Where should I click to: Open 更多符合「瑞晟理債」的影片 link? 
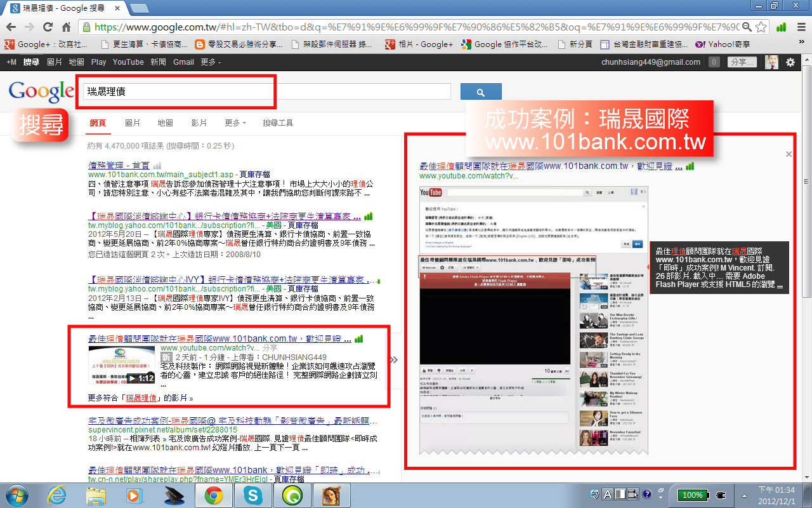pos(140,398)
